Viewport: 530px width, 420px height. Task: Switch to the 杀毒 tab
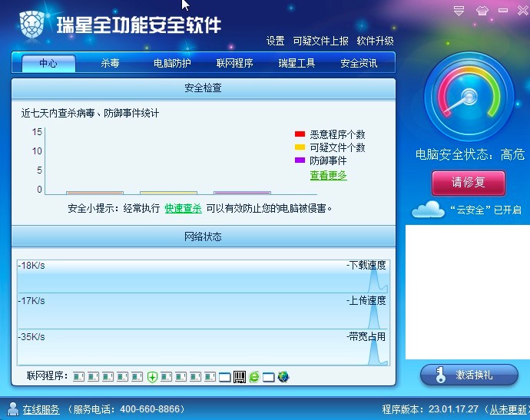tap(110, 63)
